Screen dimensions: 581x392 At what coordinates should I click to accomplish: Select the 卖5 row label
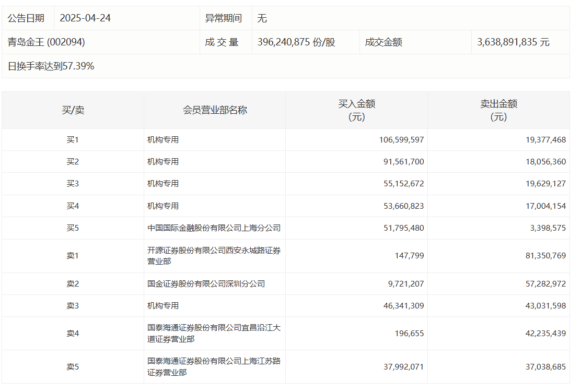pos(73,367)
